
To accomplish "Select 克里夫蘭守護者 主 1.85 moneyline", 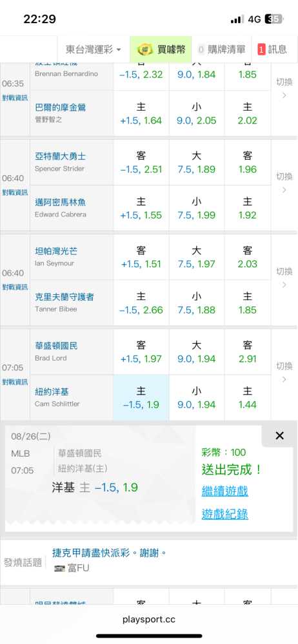I will (248, 303).
